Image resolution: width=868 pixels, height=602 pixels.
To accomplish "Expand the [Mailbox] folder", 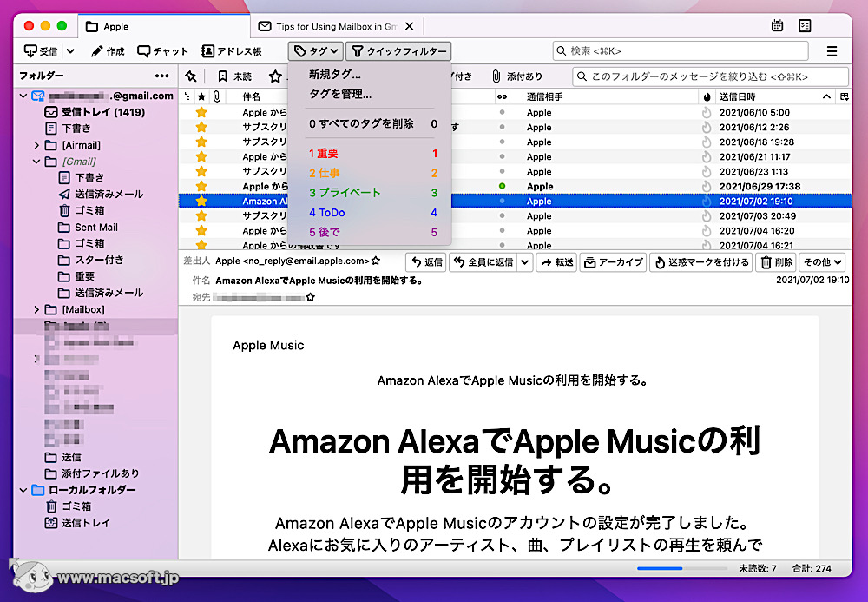I will click(x=36, y=309).
